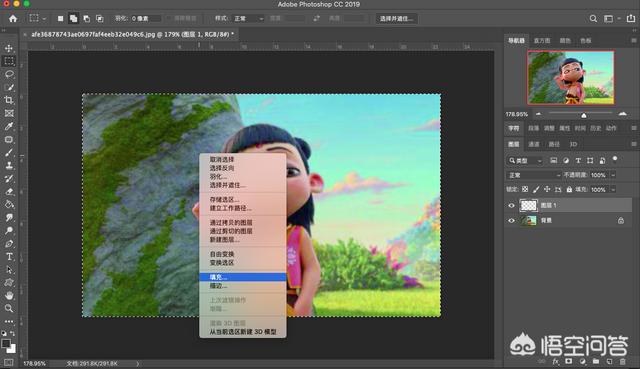The image size is (640, 369).
Task: Open the 样式 style dropdown
Action: coord(248,18)
